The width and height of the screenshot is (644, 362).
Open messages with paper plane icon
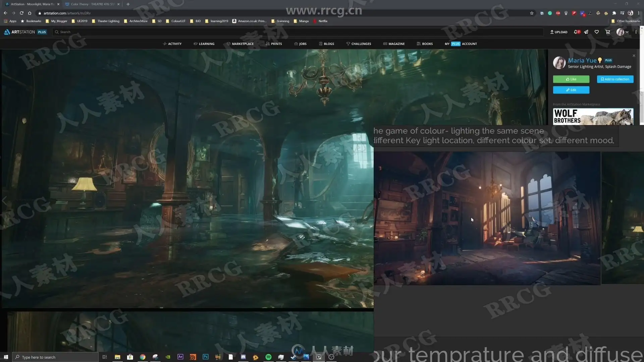[x=586, y=32]
